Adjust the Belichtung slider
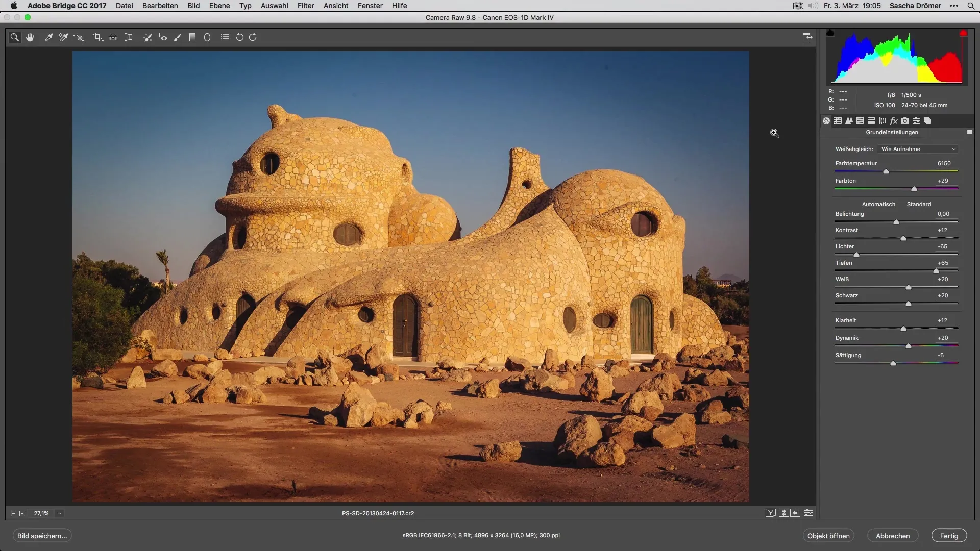 896,222
